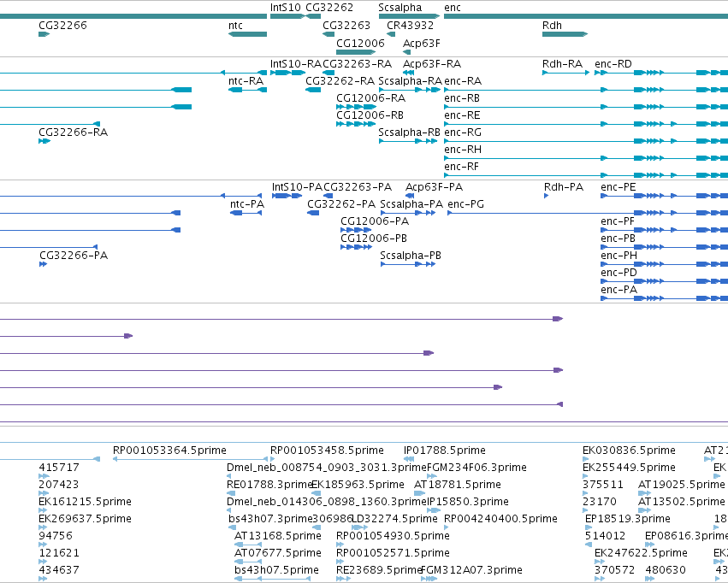The height and width of the screenshot is (583, 728).
Task: Select the FGM234F06.3prime EST label
Action: [x=476, y=468]
